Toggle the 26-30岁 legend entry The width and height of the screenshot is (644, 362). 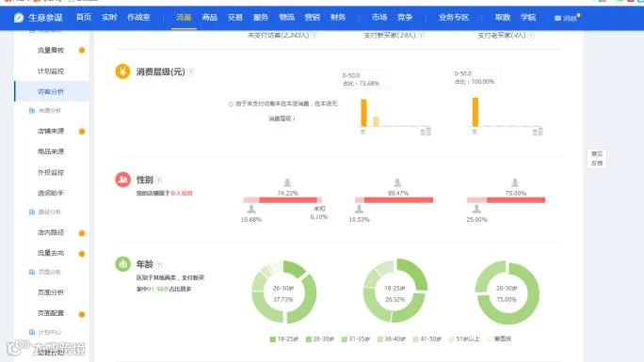pyautogui.click(x=320, y=339)
